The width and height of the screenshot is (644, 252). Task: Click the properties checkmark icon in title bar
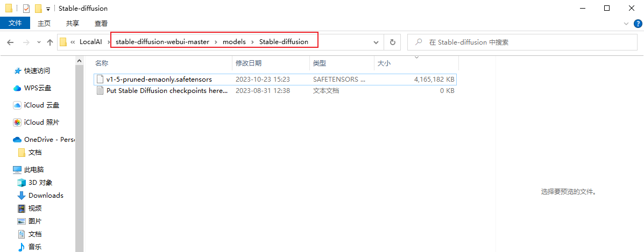point(27,8)
